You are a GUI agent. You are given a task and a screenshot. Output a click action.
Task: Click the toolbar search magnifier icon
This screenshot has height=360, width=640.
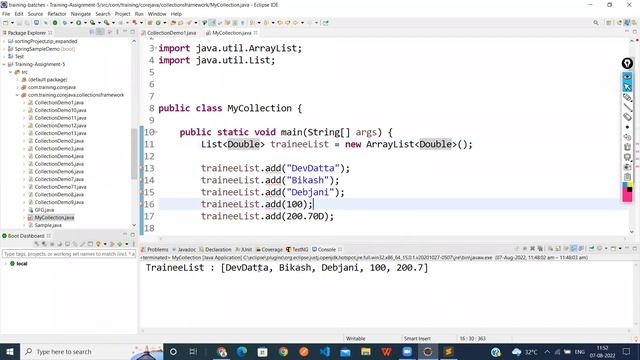pyautogui.click(x=596, y=23)
